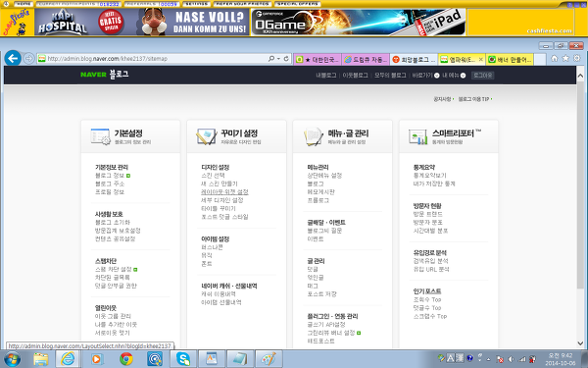Open the 블로그 이용 TIP link
Image resolution: width=588 pixels, height=368 pixels.
click(x=474, y=99)
